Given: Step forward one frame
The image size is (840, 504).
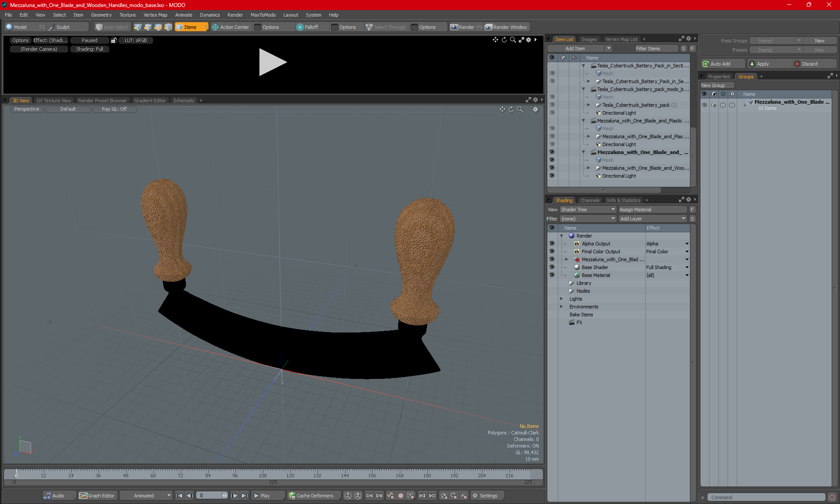Looking at the screenshot, I should pos(234,496).
